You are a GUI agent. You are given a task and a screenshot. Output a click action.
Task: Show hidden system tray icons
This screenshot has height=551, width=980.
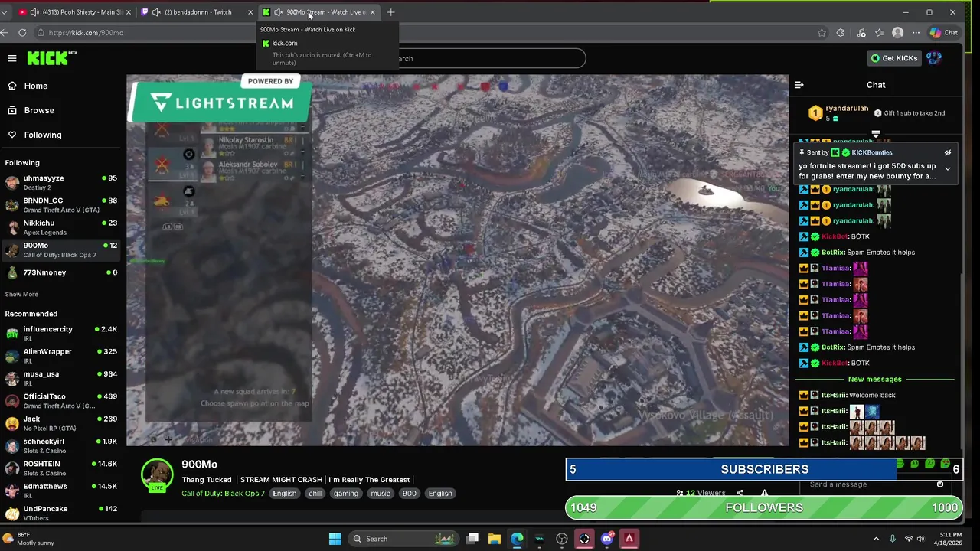876,539
